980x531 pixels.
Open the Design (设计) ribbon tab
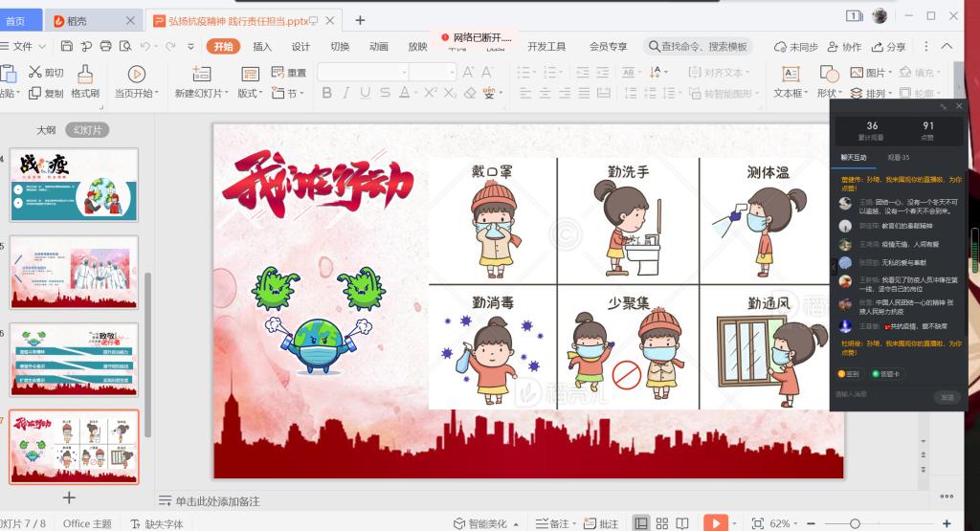(301, 46)
